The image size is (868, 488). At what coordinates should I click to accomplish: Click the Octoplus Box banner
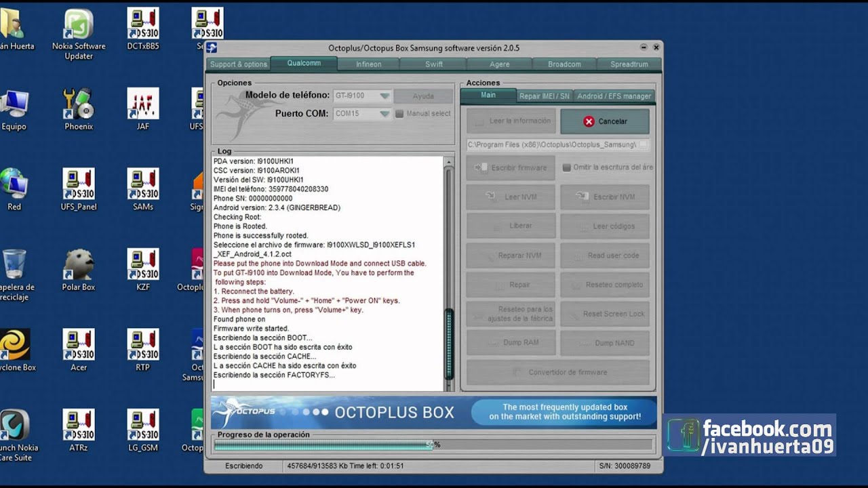[x=434, y=412]
